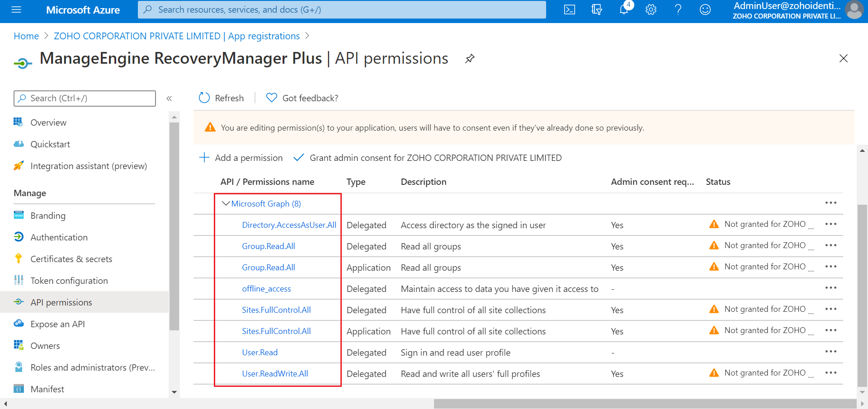The width and height of the screenshot is (868, 409).
Task: Open the directory and subscription filter icon
Action: click(597, 9)
